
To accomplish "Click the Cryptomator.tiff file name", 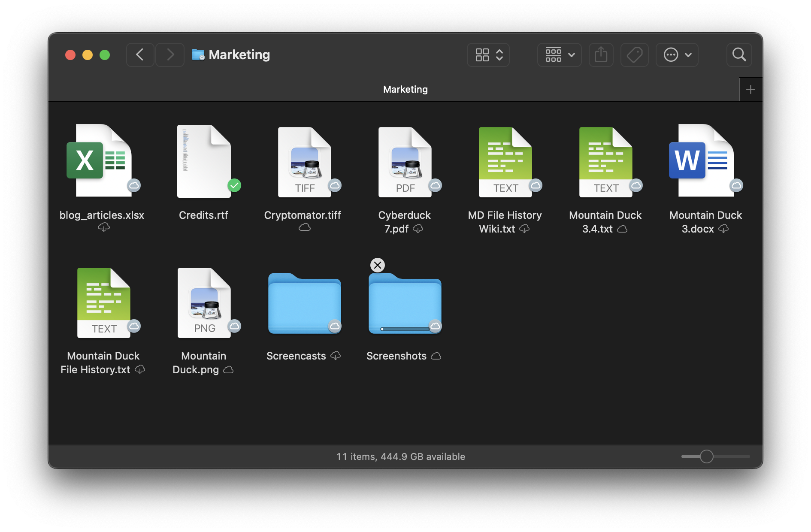I will coord(303,215).
